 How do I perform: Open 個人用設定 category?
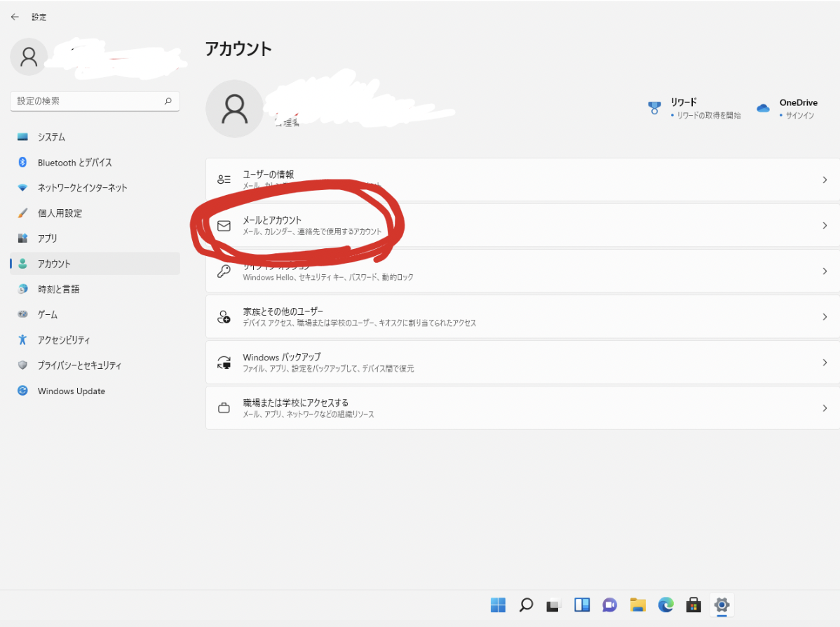point(95,213)
